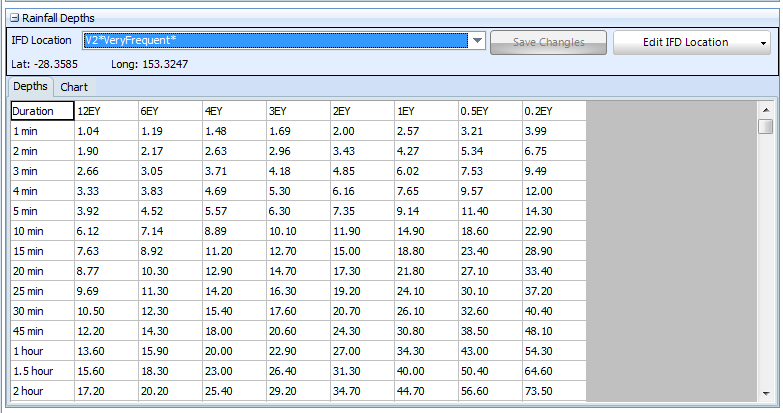Viewport: 783px width, 413px height.
Task: Click the 34.30 cell in 1 hour row
Action: click(x=426, y=353)
